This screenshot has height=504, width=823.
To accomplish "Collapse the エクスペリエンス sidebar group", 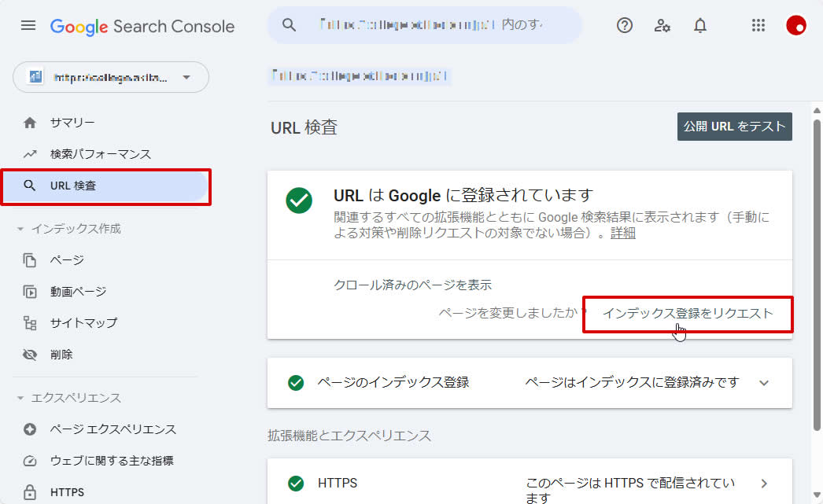I will (20, 398).
